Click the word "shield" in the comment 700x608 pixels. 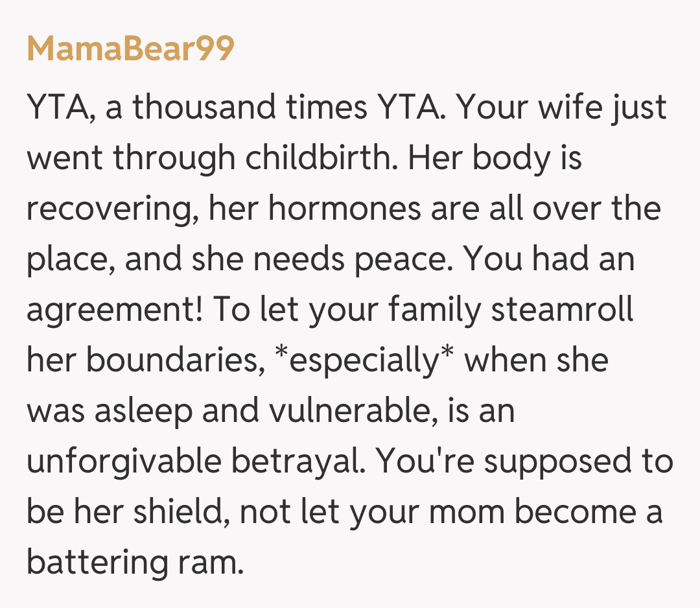184,512
